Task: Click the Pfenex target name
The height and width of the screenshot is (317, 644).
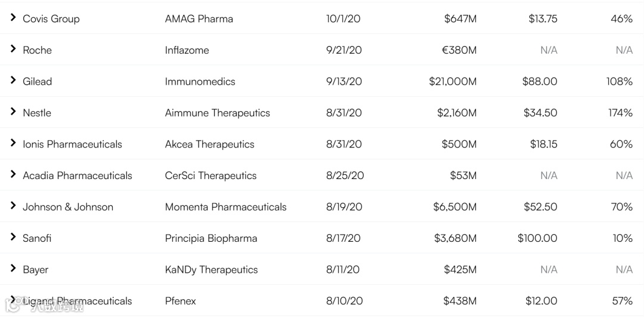Action: 180,301
